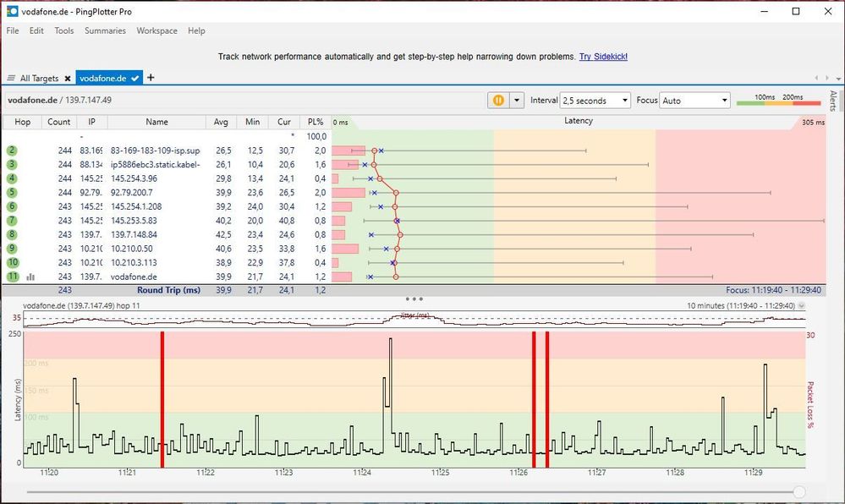845x504 pixels.
Task: Click the PingPlotter app icon in title bar
Action: (x=12, y=12)
